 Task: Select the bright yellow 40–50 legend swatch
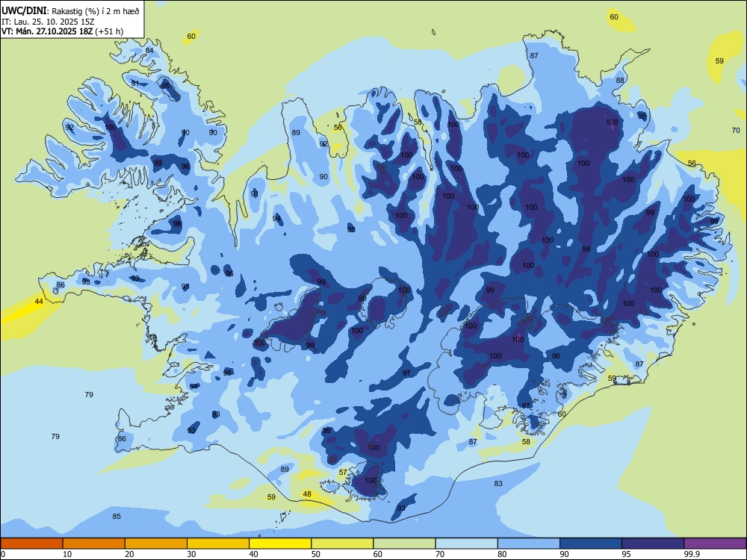(x=280, y=544)
